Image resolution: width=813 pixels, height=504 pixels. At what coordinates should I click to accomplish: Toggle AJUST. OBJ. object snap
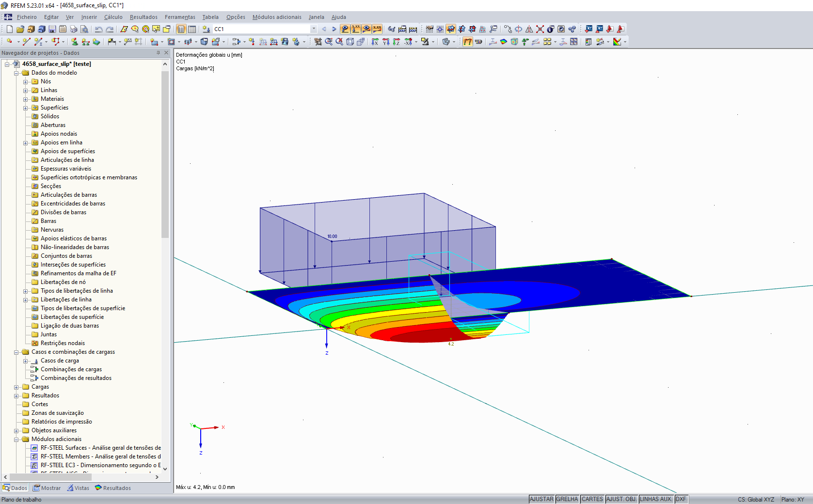click(622, 499)
